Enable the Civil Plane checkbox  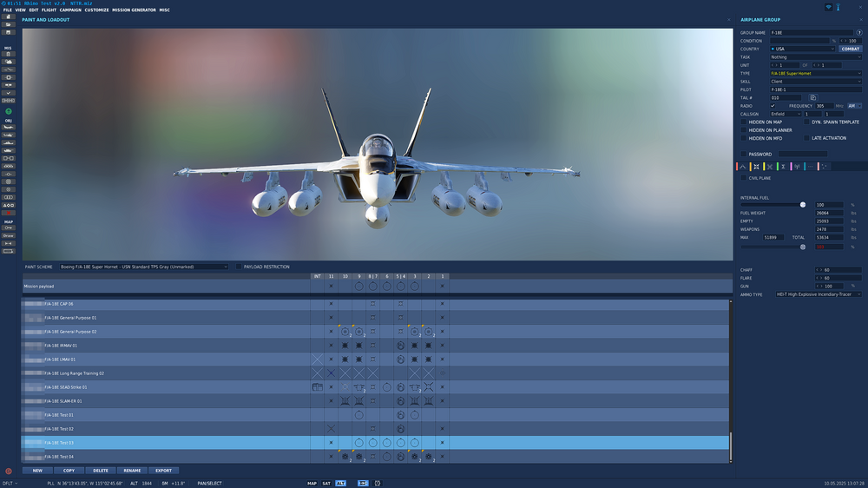point(744,178)
